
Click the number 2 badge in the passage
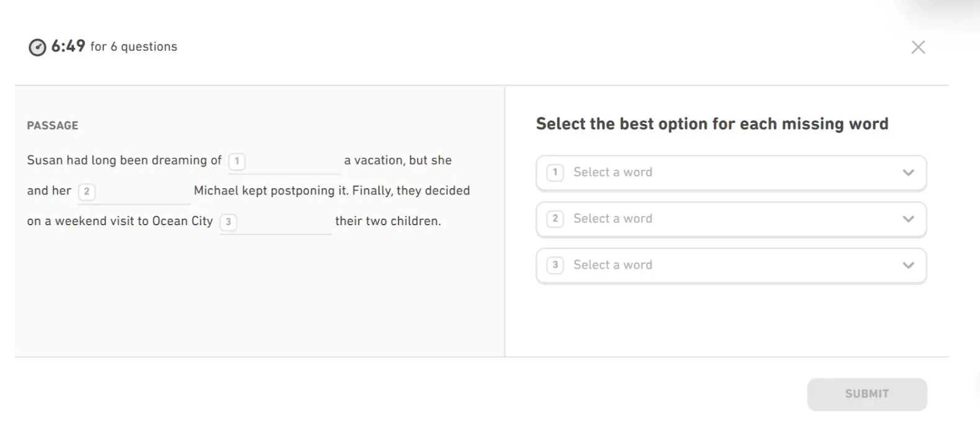(x=87, y=192)
